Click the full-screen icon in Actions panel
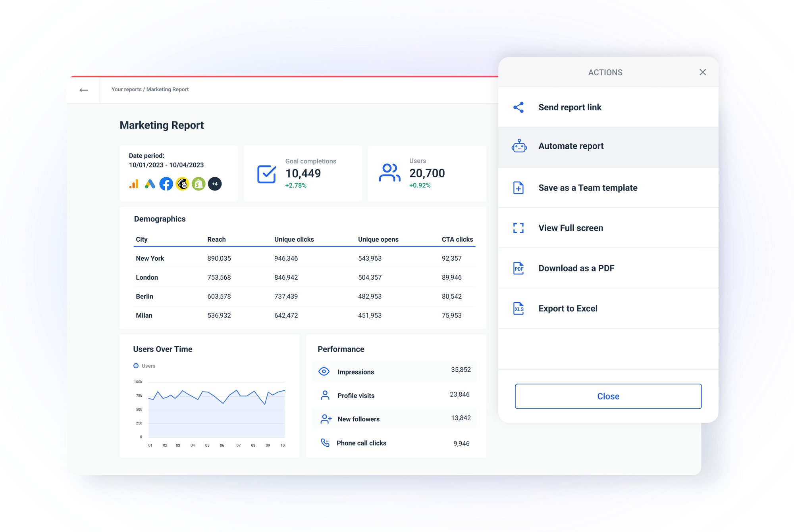 tap(518, 228)
